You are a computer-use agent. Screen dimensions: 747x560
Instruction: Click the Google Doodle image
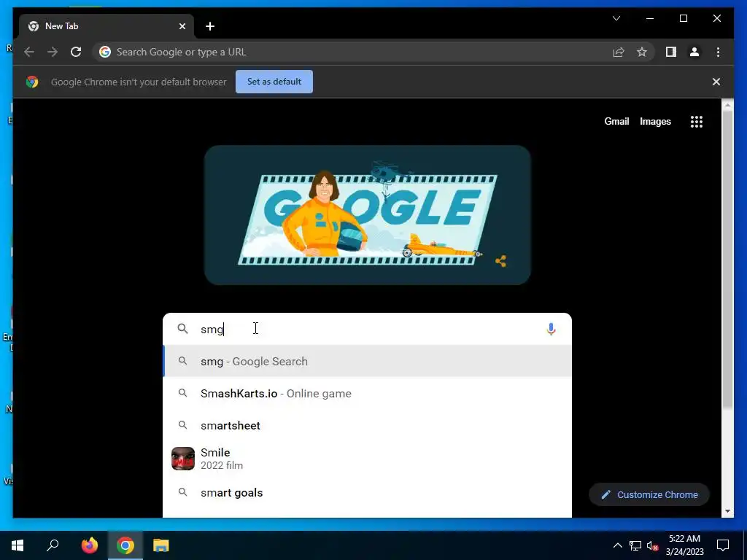tap(368, 215)
